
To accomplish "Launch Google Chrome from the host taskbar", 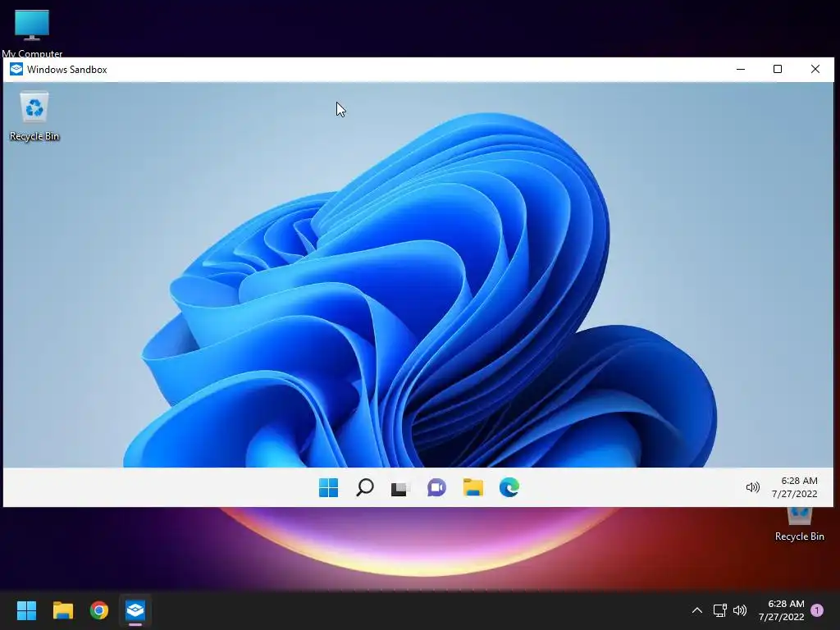I will [99, 610].
